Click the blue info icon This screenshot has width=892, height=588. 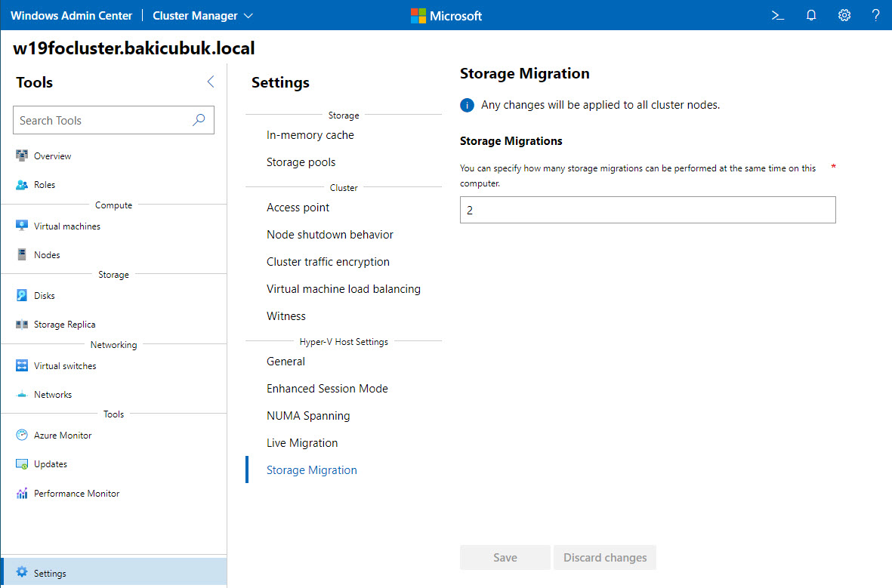coord(467,105)
